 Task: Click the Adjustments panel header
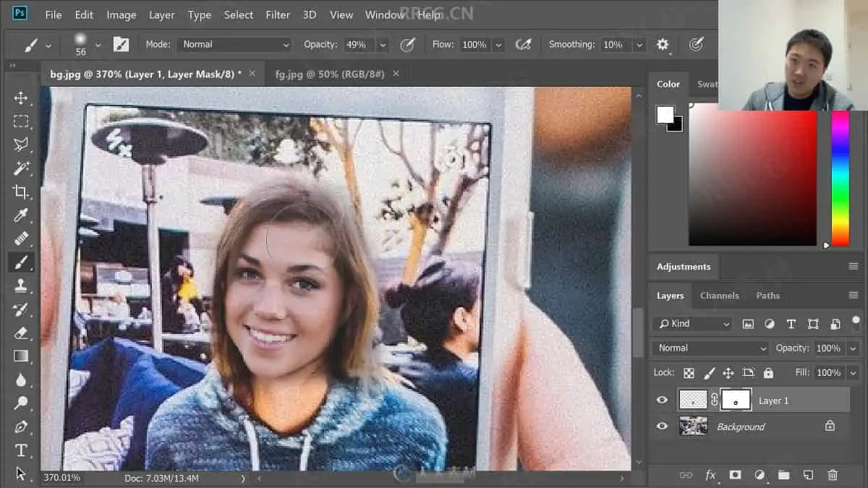(684, 267)
